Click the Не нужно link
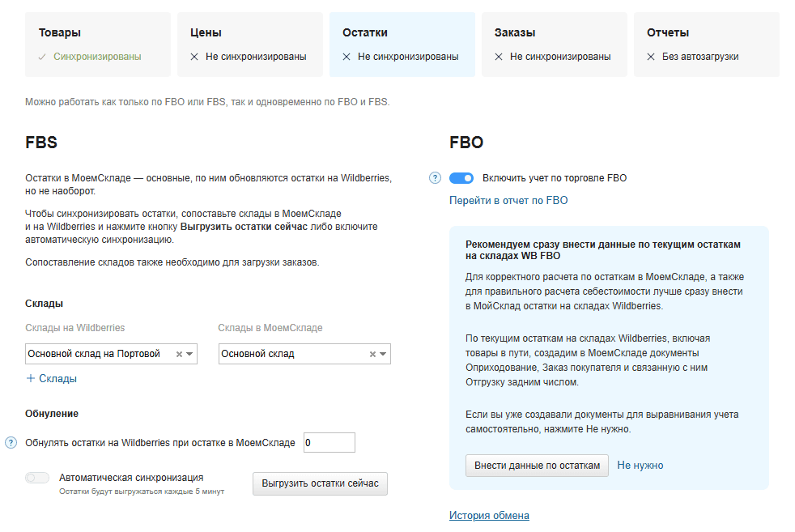This screenshot has width=795, height=532. [x=640, y=466]
